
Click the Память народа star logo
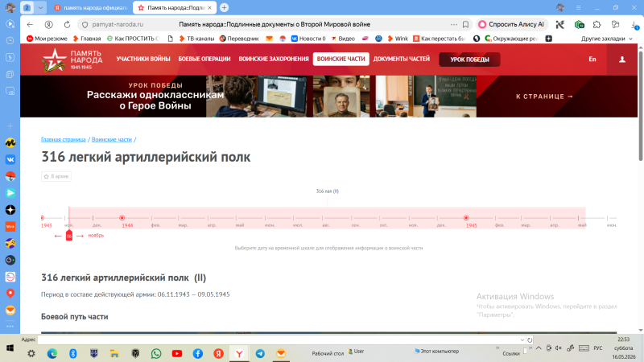point(55,60)
